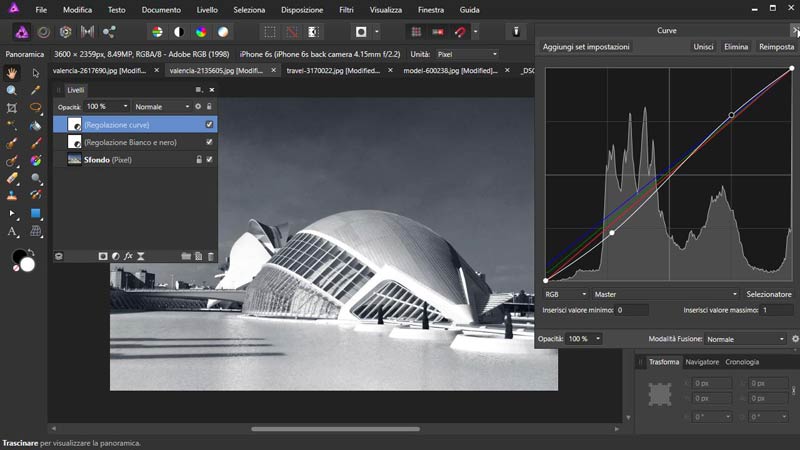
Task: Toggle visibility of Regolazione curve layer
Action: pyautogui.click(x=209, y=124)
